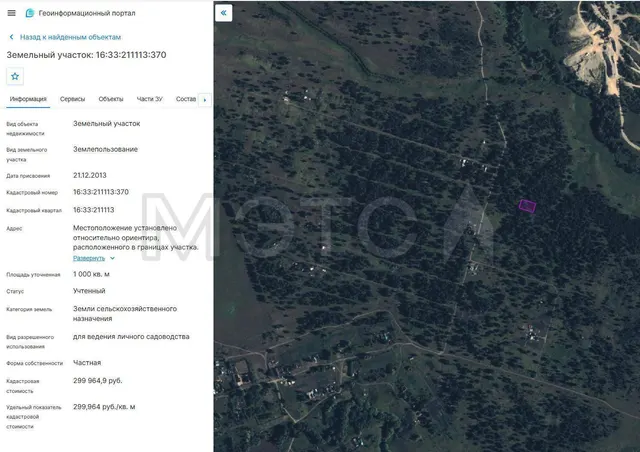Click the Вид объекта недвижимости label
Viewport: 640px width, 452px height.
(x=25, y=129)
